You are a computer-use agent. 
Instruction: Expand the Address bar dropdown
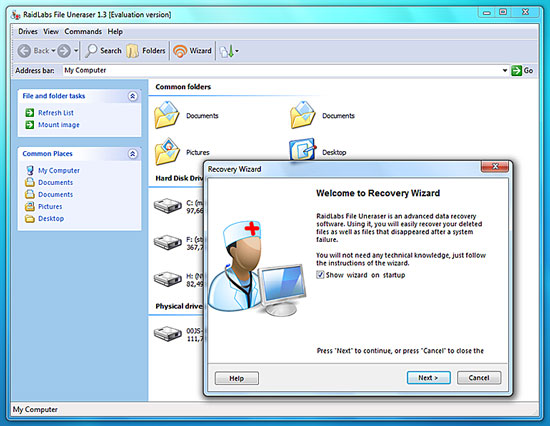tap(505, 71)
